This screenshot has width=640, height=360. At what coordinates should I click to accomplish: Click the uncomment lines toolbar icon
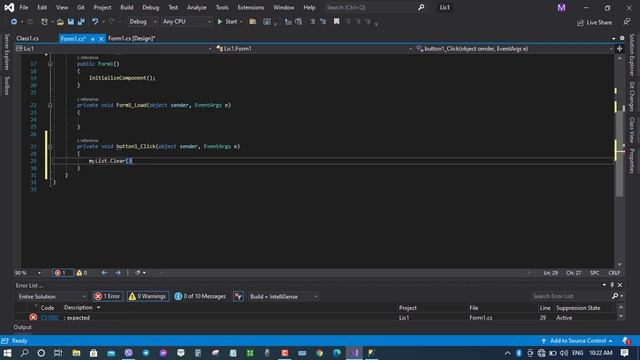[323, 22]
